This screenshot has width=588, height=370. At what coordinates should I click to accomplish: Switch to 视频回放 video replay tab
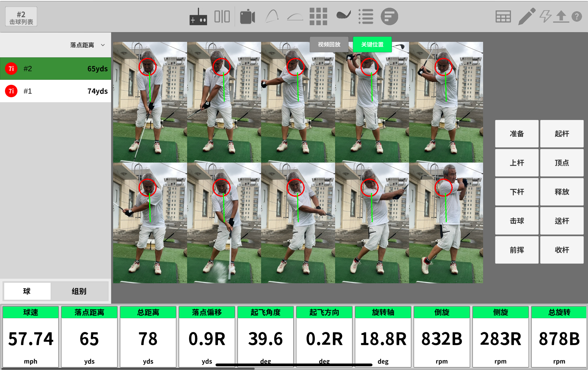(329, 44)
